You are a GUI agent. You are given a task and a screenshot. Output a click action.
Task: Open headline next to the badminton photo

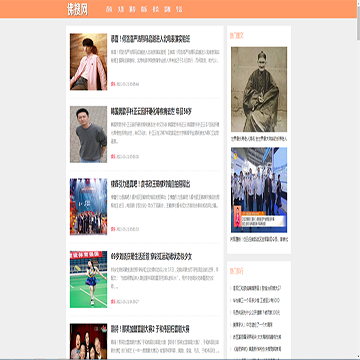click(151, 257)
